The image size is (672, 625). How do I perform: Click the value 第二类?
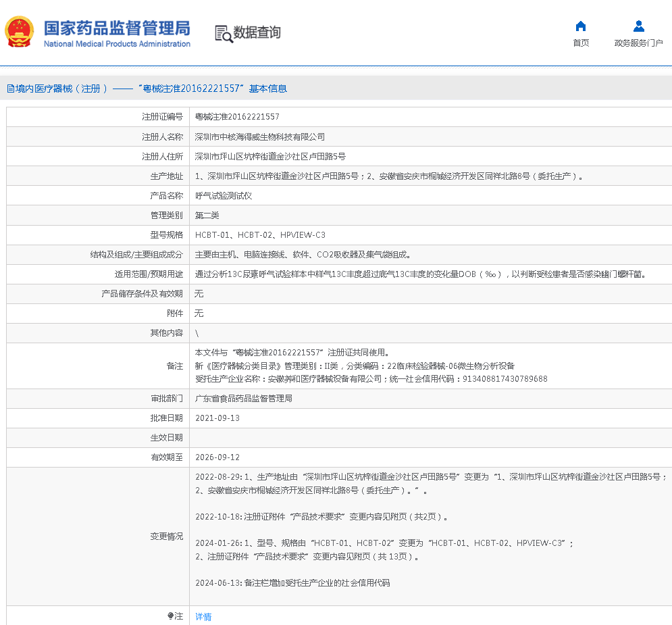(x=207, y=215)
